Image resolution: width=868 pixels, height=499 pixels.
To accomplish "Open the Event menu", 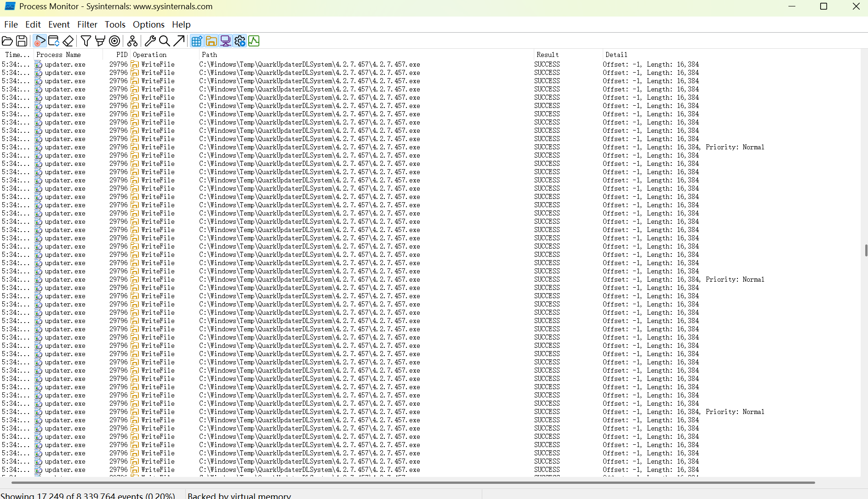I will coord(59,24).
